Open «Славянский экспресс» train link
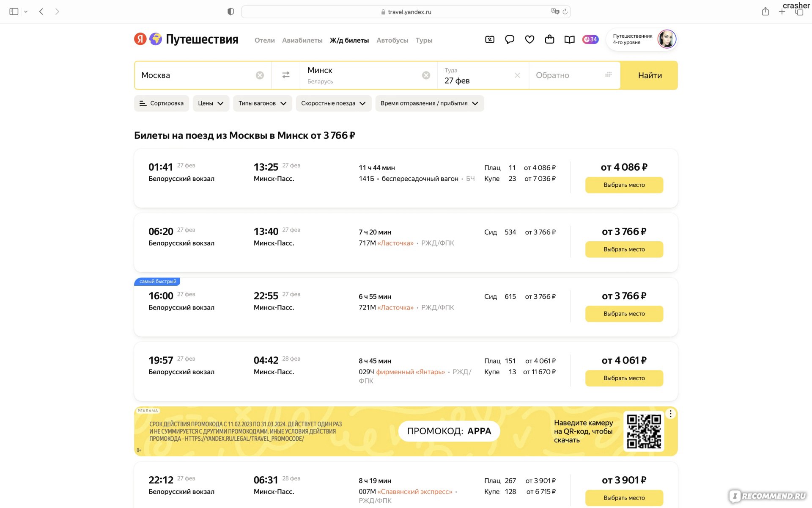The height and width of the screenshot is (508, 812). pos(415,491)
